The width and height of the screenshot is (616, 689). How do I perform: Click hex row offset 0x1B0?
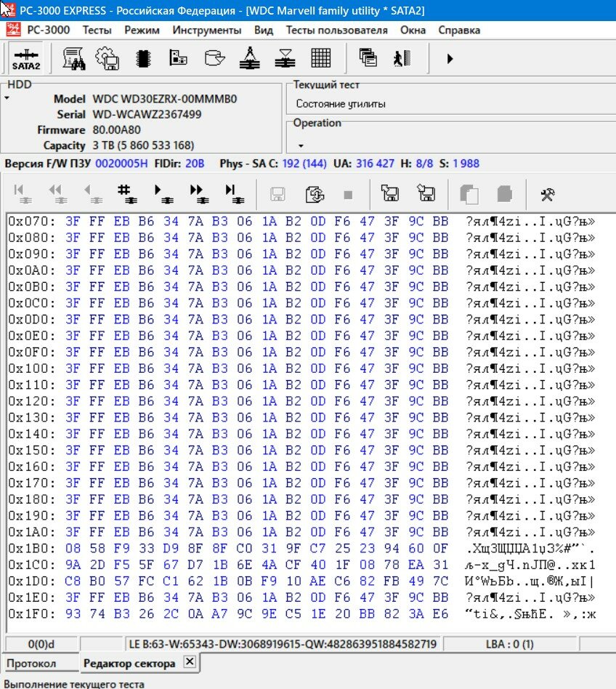(x=32, y=549)
